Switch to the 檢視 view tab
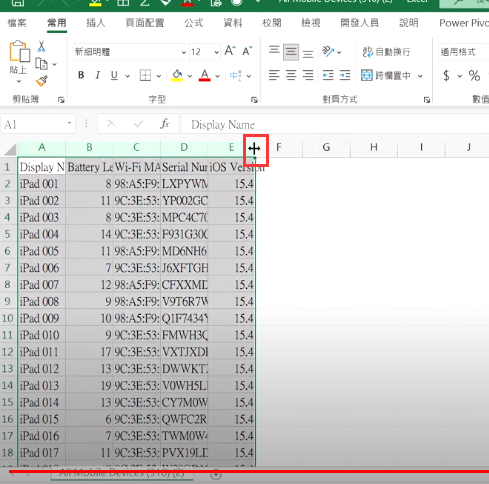 click(311, 23)
